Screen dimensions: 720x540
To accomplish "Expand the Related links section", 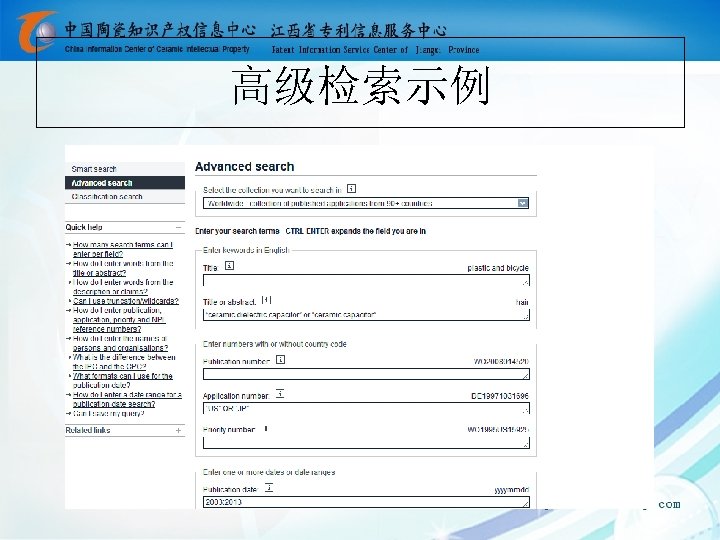I will pyautogui.click(x=179, y=431).
